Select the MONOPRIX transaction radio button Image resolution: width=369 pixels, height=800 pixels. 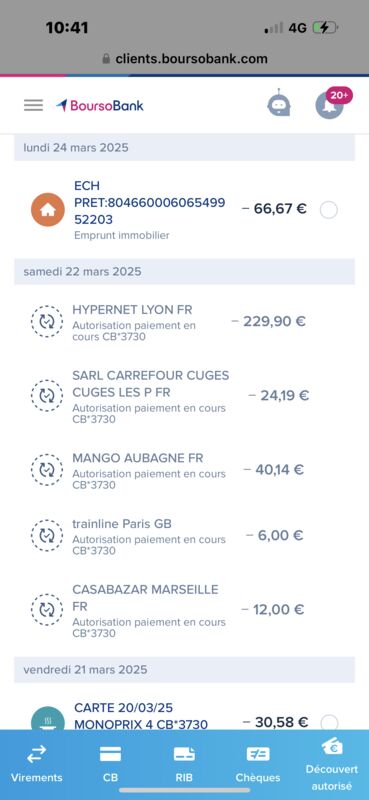point(329,722)
